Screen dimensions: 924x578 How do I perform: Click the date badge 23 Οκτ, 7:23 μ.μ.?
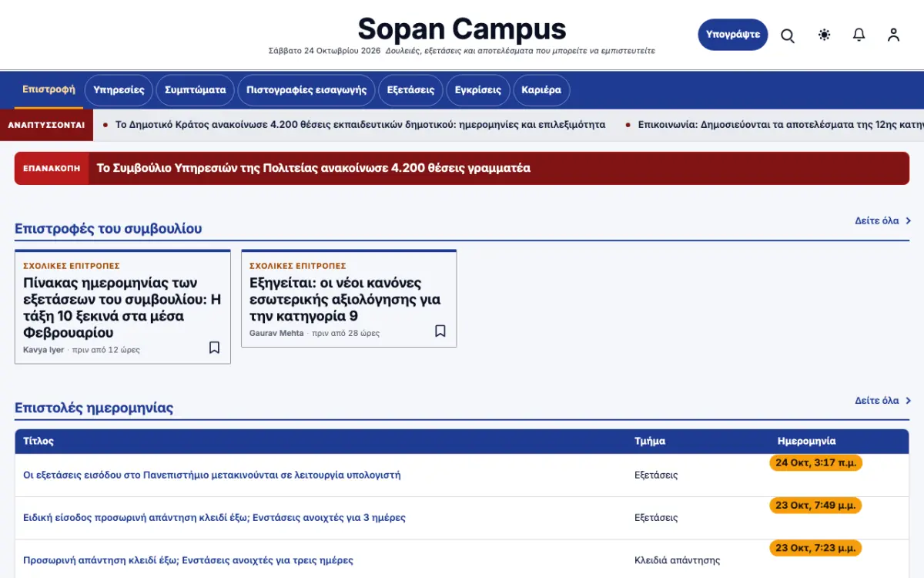click(815, 548)
